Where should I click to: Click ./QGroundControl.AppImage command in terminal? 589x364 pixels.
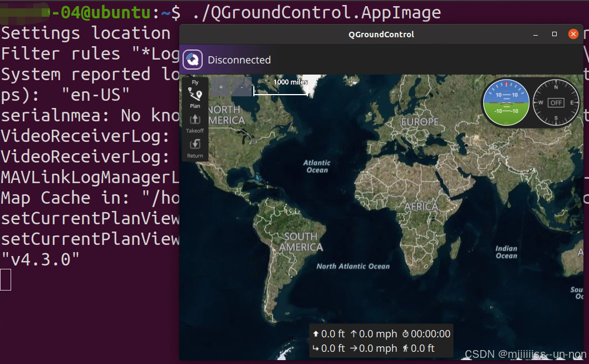pyautogui.click(x=317, y=13)
